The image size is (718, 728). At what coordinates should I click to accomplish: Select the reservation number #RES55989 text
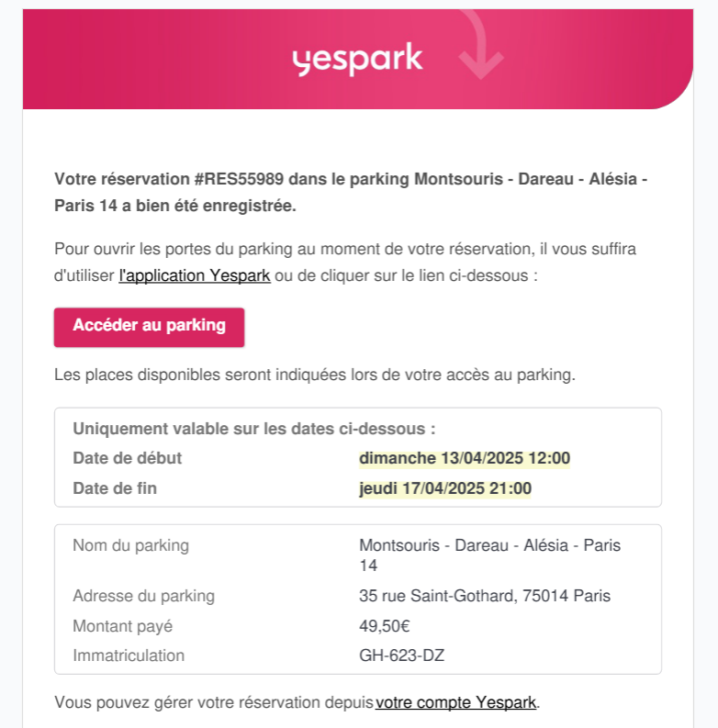[238, 179]
